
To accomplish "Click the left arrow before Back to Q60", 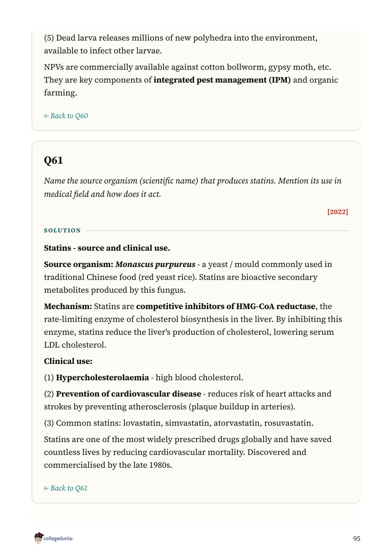I will click(46, 116).
